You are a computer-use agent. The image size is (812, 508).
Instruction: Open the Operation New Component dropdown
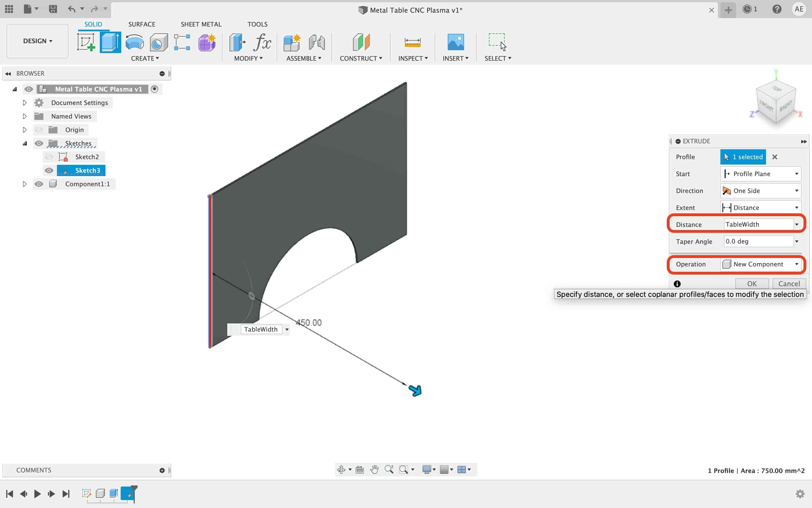[760, 264]
